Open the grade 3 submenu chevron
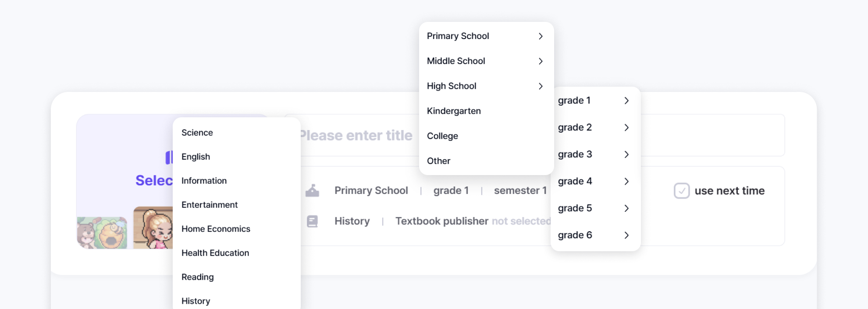The width and height of the screenshot is (868, 309). point(626,154)
